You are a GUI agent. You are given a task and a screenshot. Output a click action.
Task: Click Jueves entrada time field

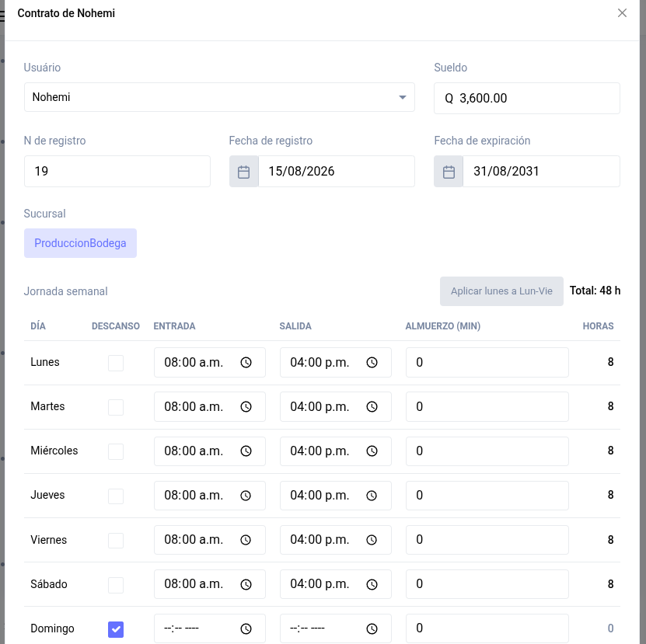[x=210, y=496]
